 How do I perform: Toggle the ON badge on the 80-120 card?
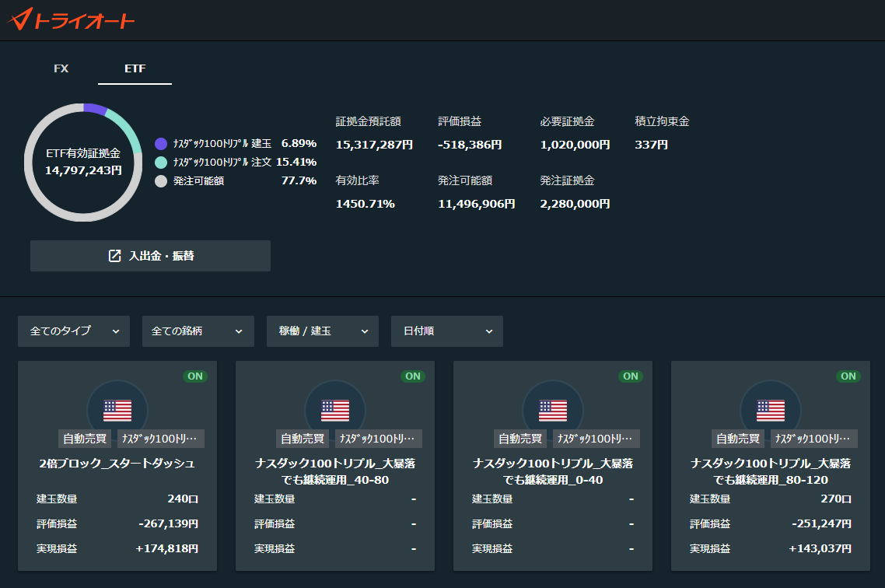(848, 376)
